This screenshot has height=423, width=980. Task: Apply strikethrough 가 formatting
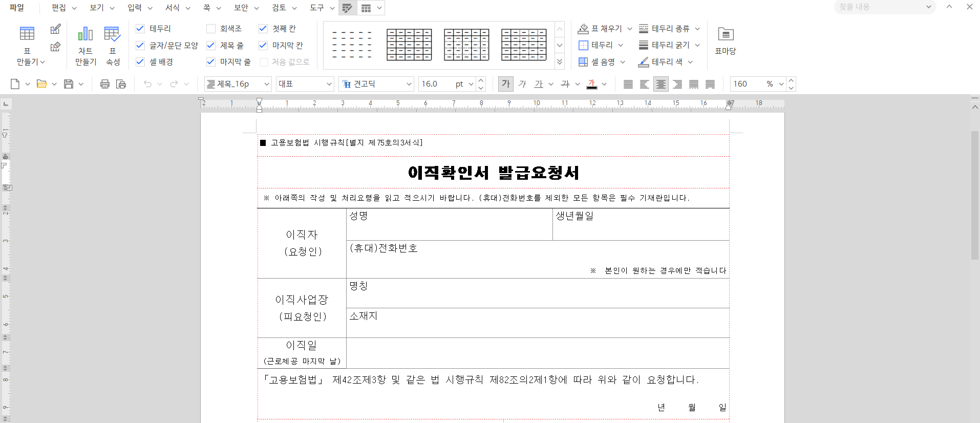pyautogui.click(x=565, y=84)
